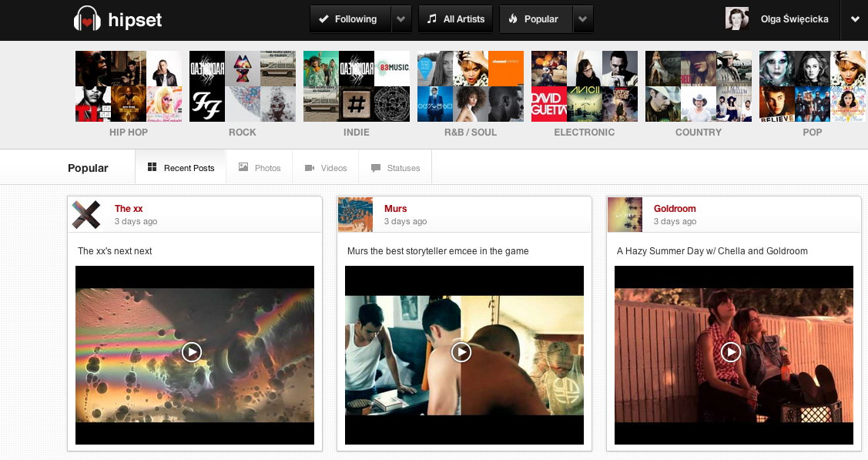Screen dimensions: 868x460
Task: Play the Murs video
Action: click(461, 352)
